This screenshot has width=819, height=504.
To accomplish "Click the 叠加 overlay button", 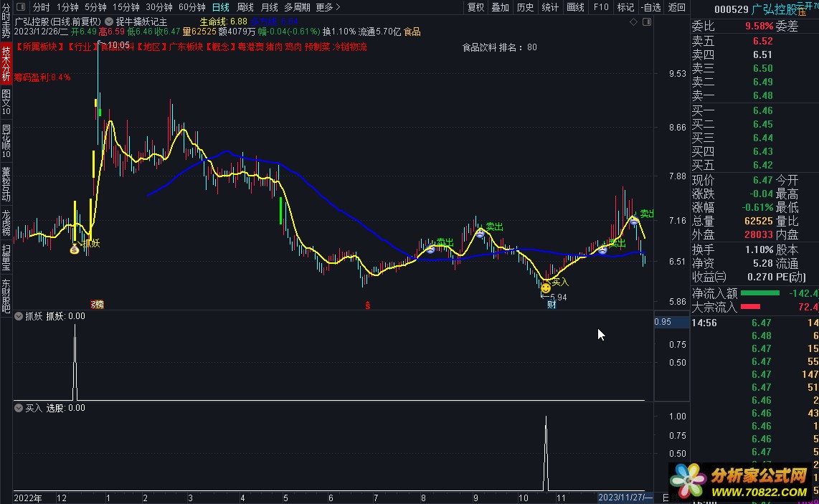I will 500,6.
